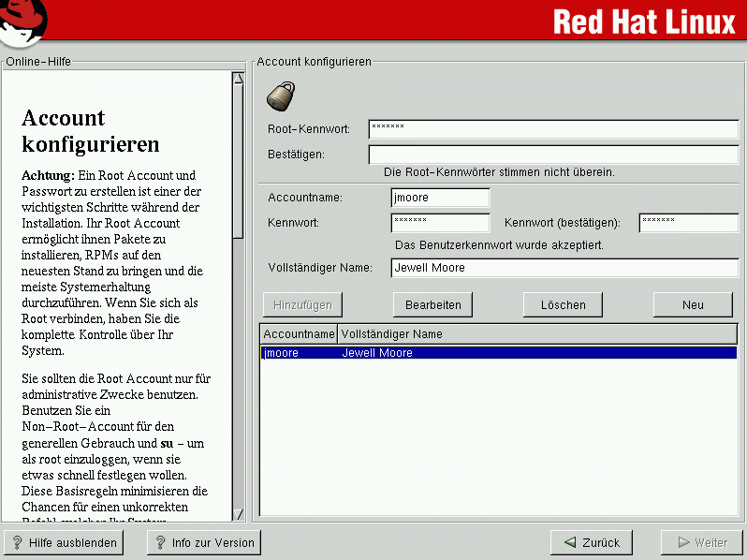Screen dimensions: 747x560
Task: Click the Root-Kennwort password field
Action: point(552,129)
